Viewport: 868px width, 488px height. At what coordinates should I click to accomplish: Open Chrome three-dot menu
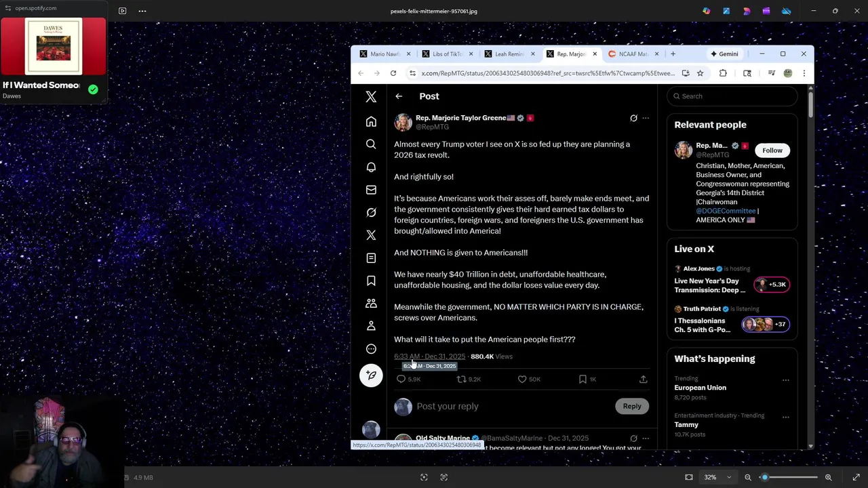click(804, 73)
